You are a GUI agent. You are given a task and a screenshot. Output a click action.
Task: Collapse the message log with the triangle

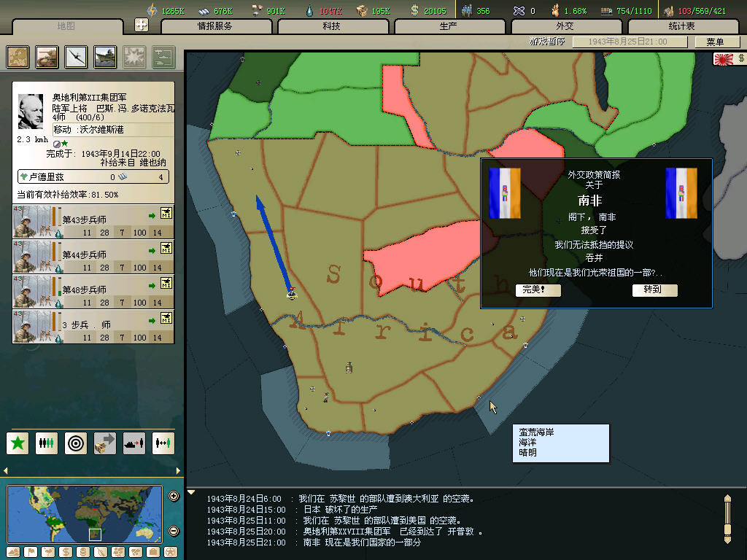191,492
